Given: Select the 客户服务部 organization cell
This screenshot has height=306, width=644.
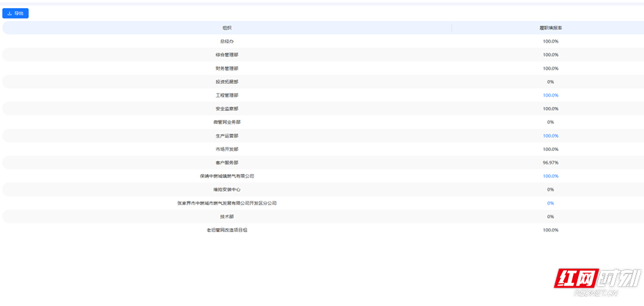Looking at the screenshot, I should [227, 163].
